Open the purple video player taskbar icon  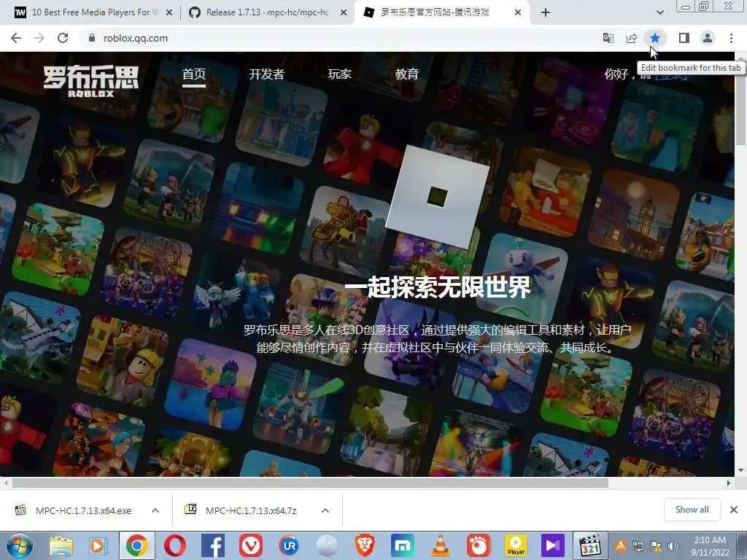(x=553, y=545)
